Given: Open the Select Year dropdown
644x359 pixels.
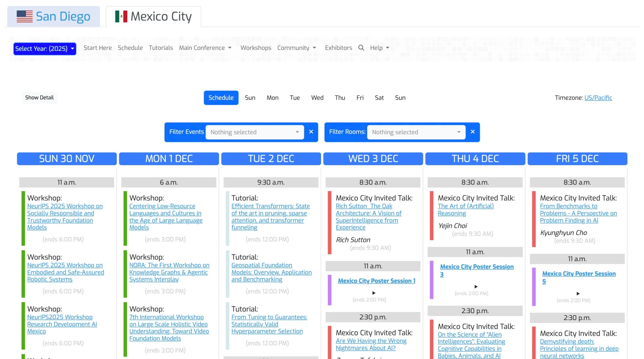Looking at the screenshot, I should 45,49.
